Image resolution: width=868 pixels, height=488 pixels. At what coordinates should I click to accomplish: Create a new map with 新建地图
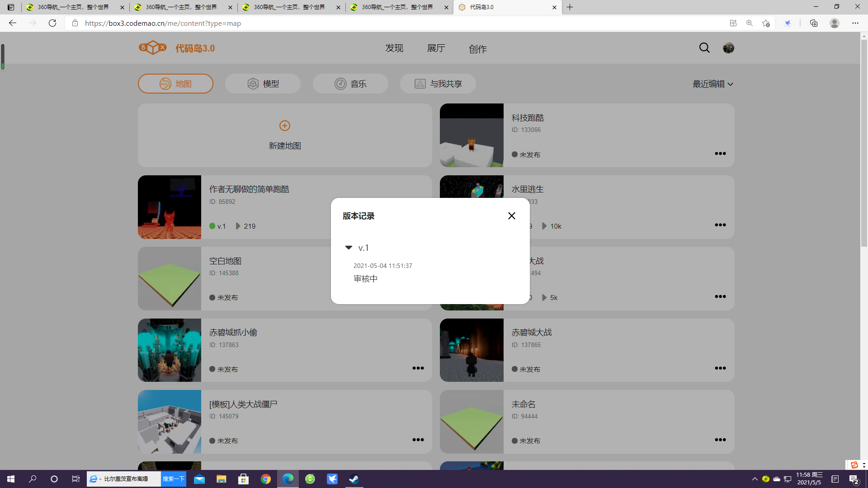(285, 135)
